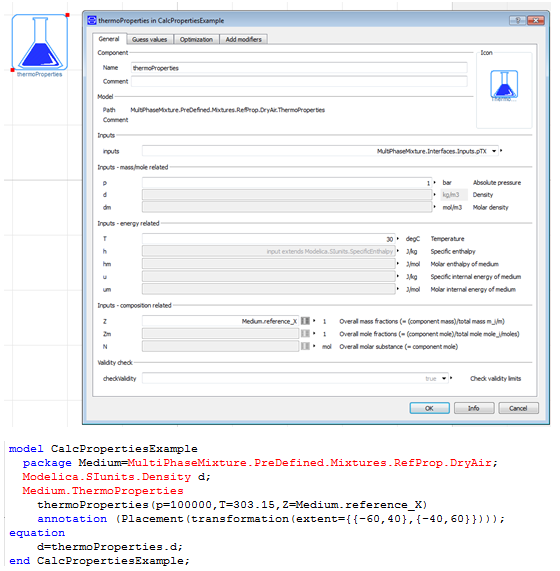This screenshot has width=560, height=571.
Task: Click the help question mark button
Action: [x=517, y=20]
